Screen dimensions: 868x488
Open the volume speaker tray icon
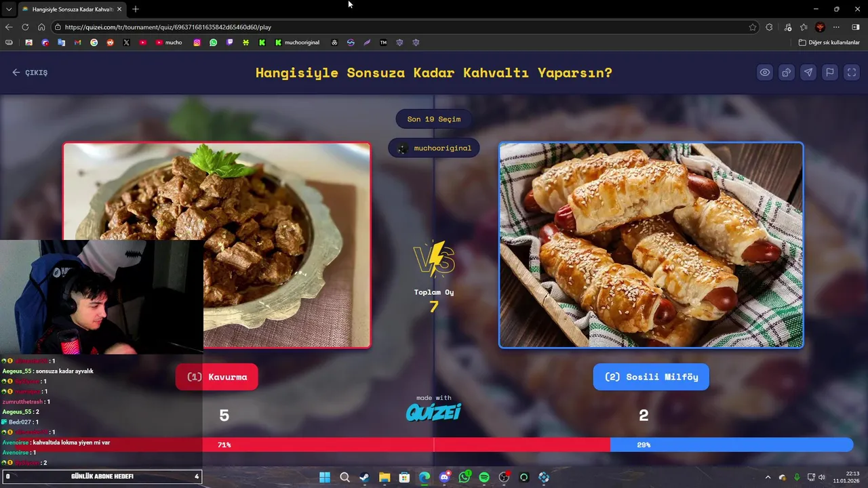(822, 477)
